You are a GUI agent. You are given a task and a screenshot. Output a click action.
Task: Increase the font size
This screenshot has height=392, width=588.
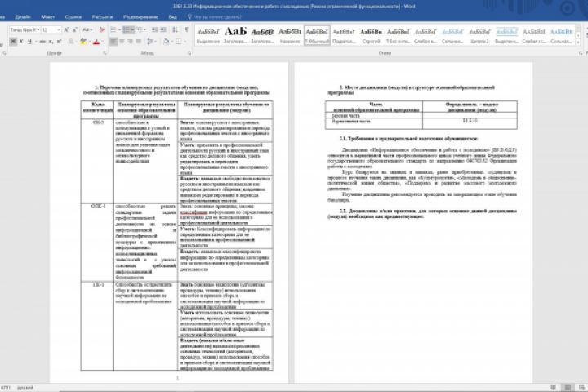pyautogui.click(x=66, y=29)
